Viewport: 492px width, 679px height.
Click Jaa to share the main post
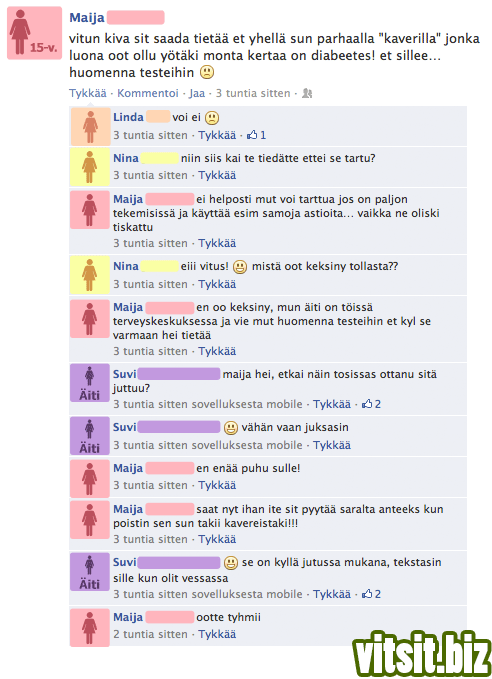(x=197, y=93)
